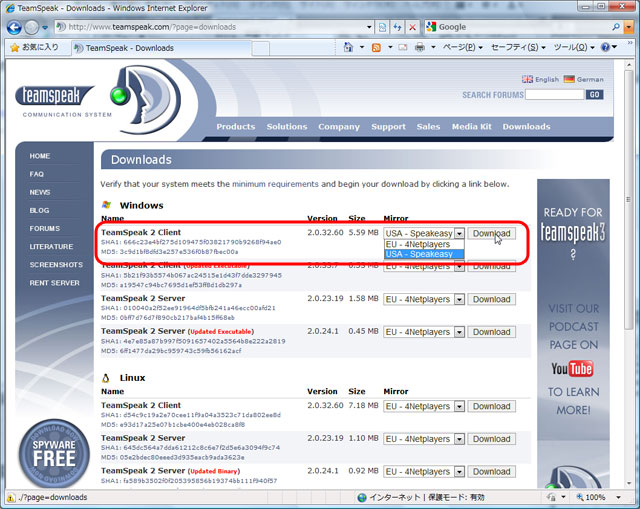Open the Downloads navigation item
The width and height of the screenshot is (640, 509).
526,127
